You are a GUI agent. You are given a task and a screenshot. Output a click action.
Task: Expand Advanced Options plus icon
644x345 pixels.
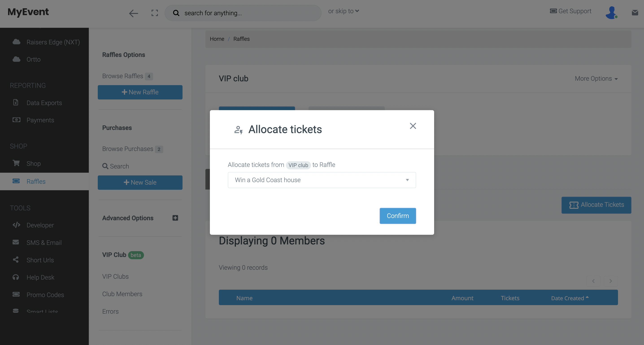tap(175, 218)
